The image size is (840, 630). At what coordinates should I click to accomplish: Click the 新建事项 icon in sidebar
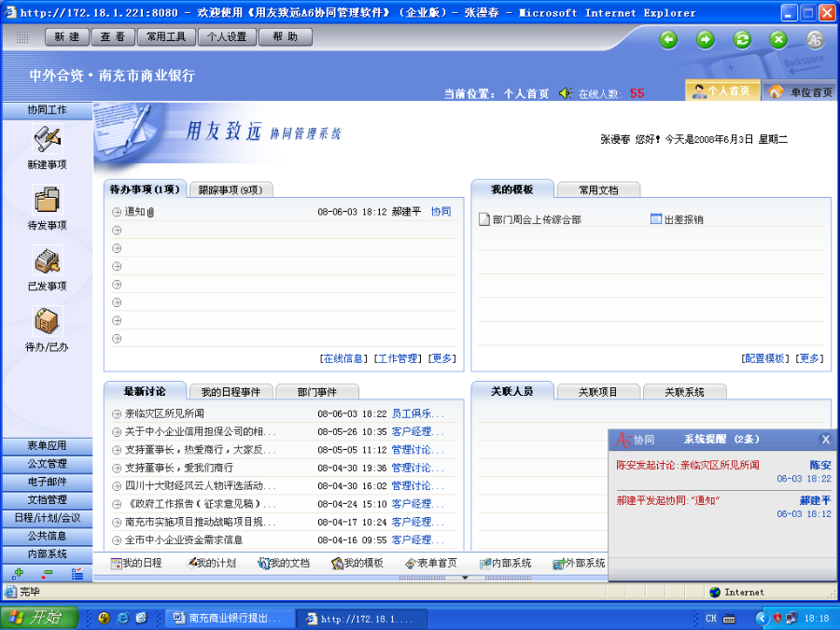[48, 139]
